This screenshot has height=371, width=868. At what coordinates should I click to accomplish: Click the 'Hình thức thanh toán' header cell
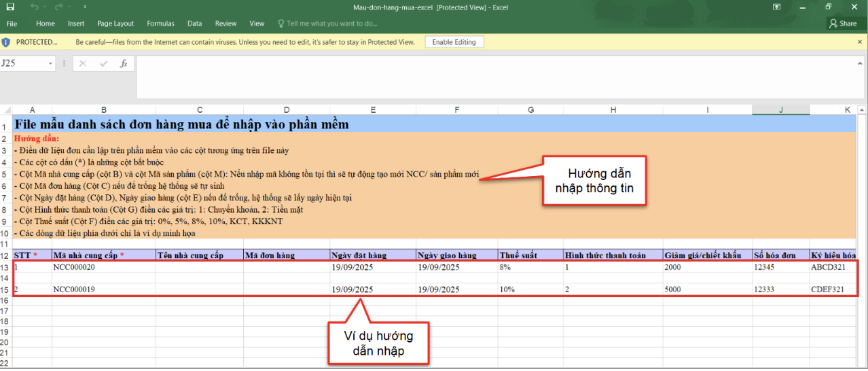(613, 255)
